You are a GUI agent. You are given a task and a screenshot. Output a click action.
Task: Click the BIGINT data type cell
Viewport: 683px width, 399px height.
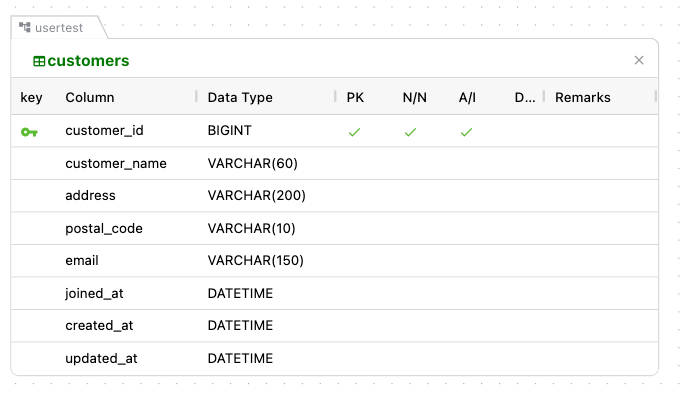click(x=230, y=130)
